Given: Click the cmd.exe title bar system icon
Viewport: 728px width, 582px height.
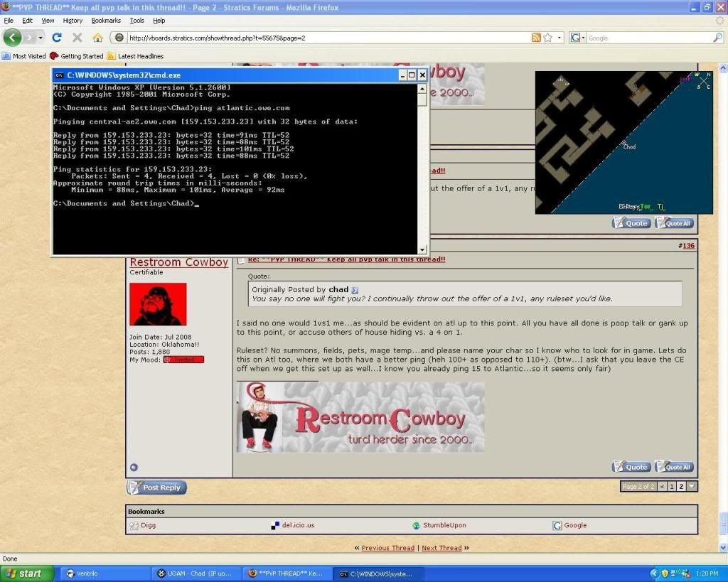Looking at the screenshot, I should 60,75.
